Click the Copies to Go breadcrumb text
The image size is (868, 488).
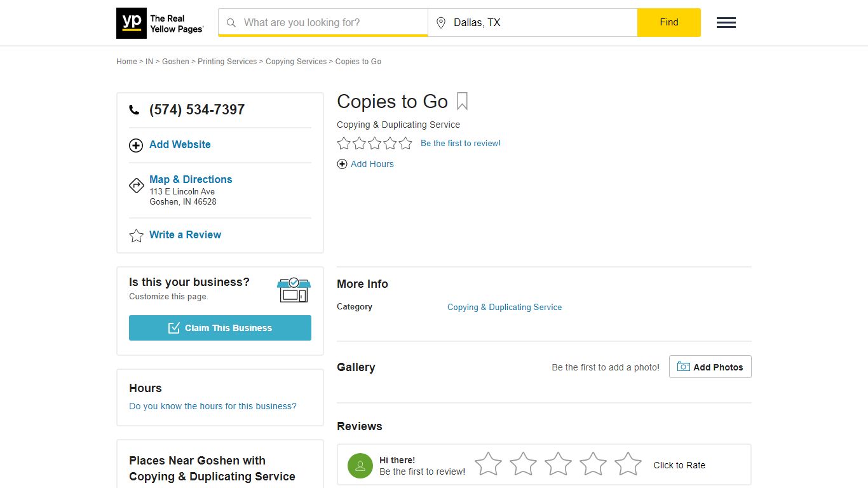[358, 62]
